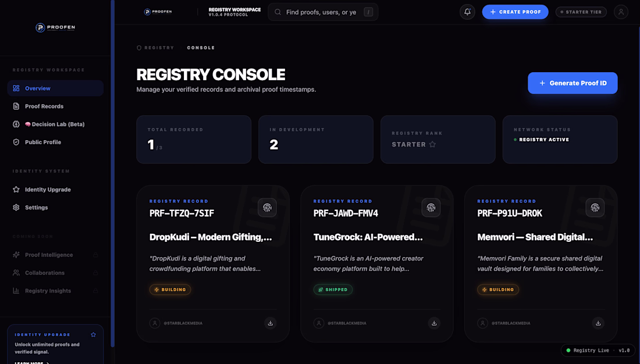Download the TuneGrock proof record
The image size is (640, 364).
(434, 323)
